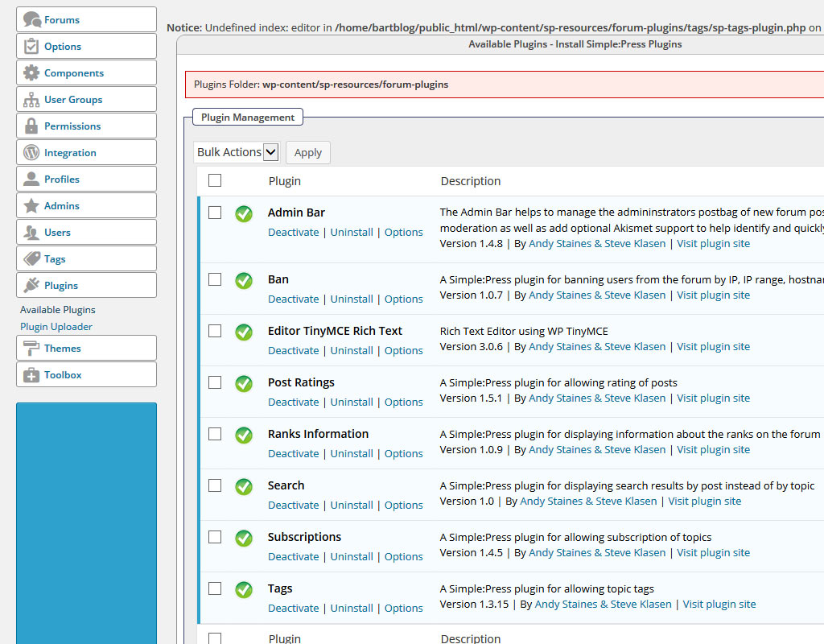Click the Users people icon
Image resolution: width=824 pixels, height=644 pixels.
[31, 232]
